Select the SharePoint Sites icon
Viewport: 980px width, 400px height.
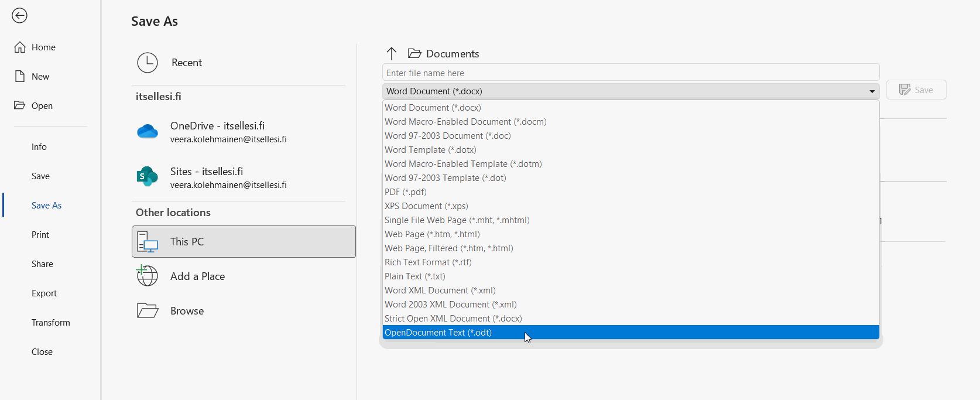pyautogui.click(x=147, y=176)
